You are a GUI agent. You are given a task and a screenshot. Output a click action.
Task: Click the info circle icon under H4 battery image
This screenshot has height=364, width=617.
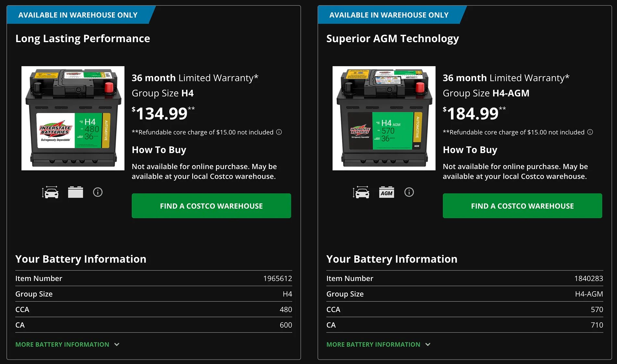tap(98, 192)
